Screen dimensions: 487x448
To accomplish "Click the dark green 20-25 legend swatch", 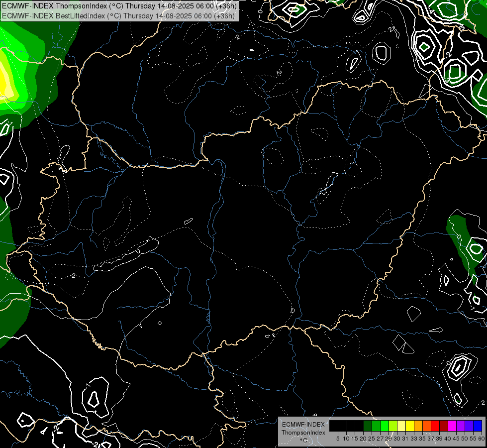I will click(368, 426).
